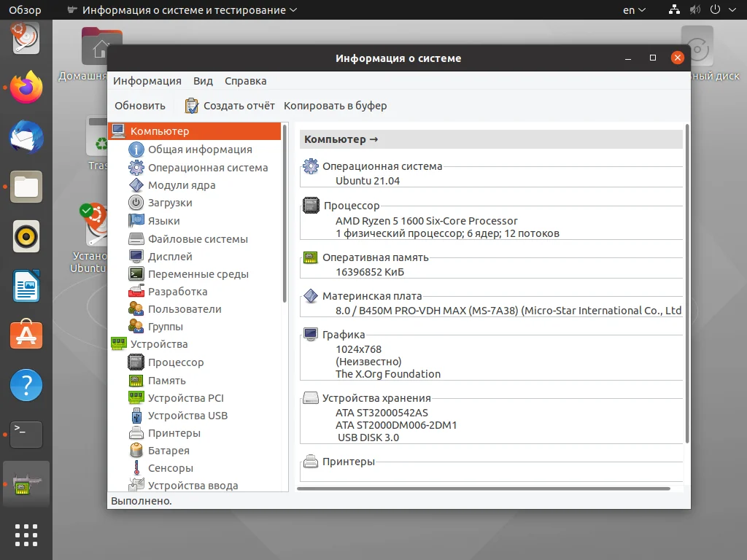View connected Устройства USB
Screen dimensions: 747x560
(185, 415)
